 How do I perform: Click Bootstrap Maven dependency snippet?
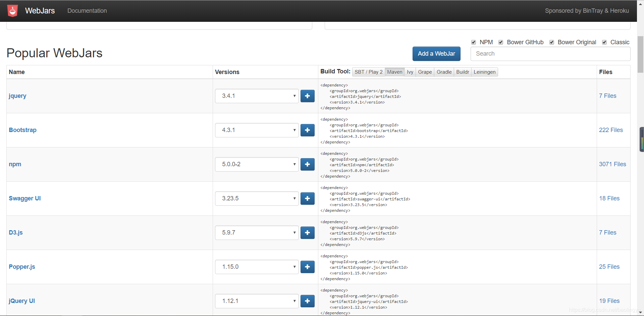tap(364, 131)
